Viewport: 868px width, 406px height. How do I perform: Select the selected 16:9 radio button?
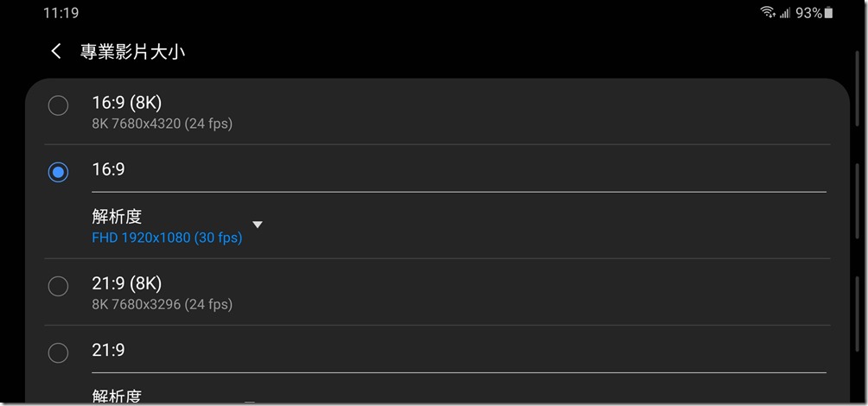point(58,173)
